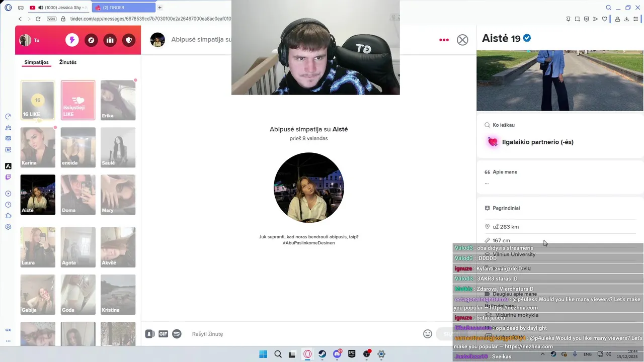The image size is (644, 362).
Task: Click Aistė's large circular profile photo
Action: tap(309, 188)
